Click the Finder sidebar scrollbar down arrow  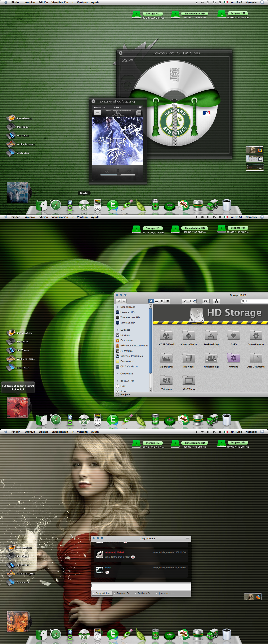point(150,390)
